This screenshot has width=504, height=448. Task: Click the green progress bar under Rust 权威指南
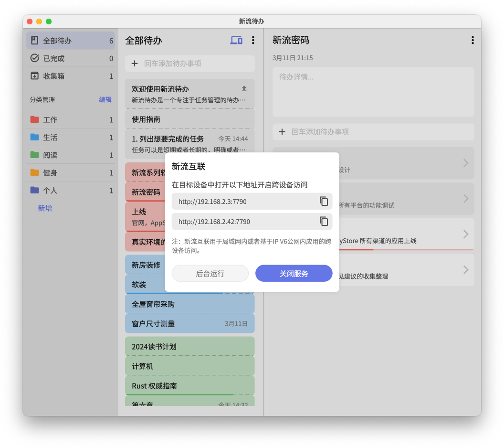(180, 394)
